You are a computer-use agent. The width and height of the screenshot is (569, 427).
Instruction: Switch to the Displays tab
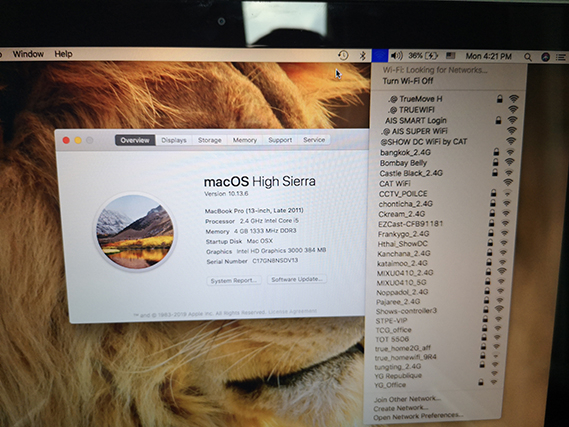pos(174,140)
